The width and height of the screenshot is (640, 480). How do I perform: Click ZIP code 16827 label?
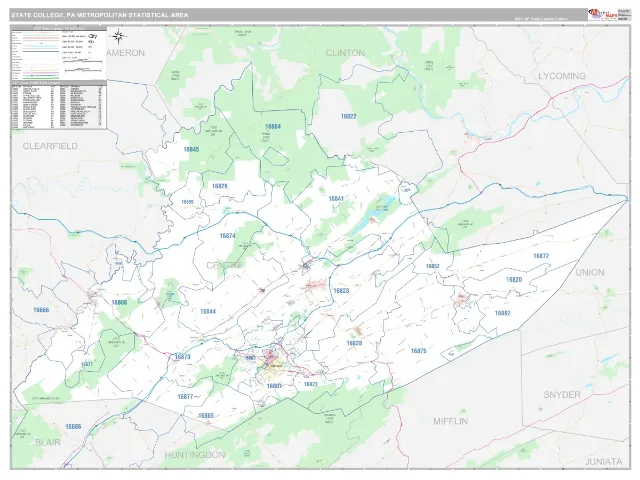tap(311, 384)
